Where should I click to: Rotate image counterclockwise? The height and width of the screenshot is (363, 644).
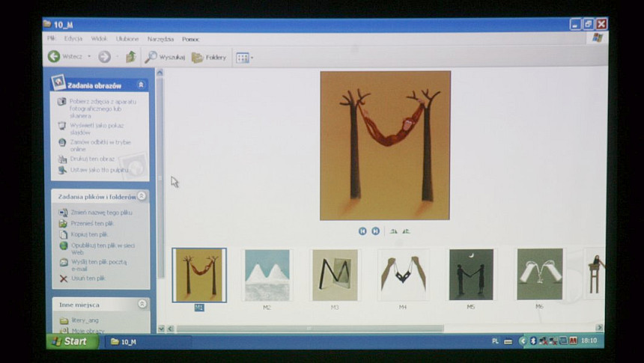tap(406, 231)
